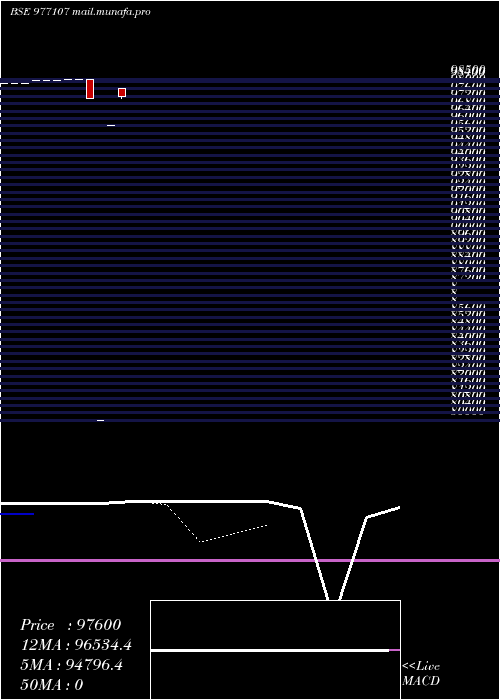Click the short blue moving average segment

[17, 514]
